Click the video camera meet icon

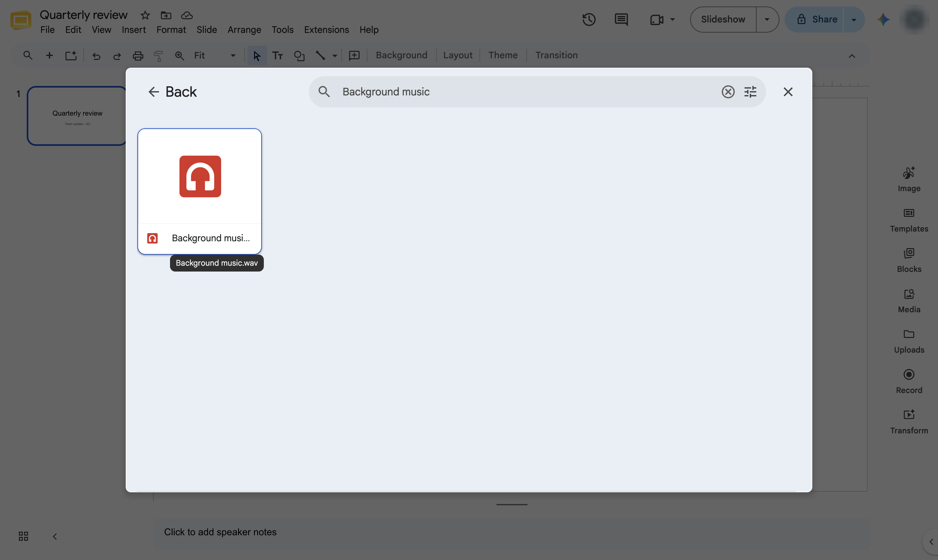click(x=657, y=19)
